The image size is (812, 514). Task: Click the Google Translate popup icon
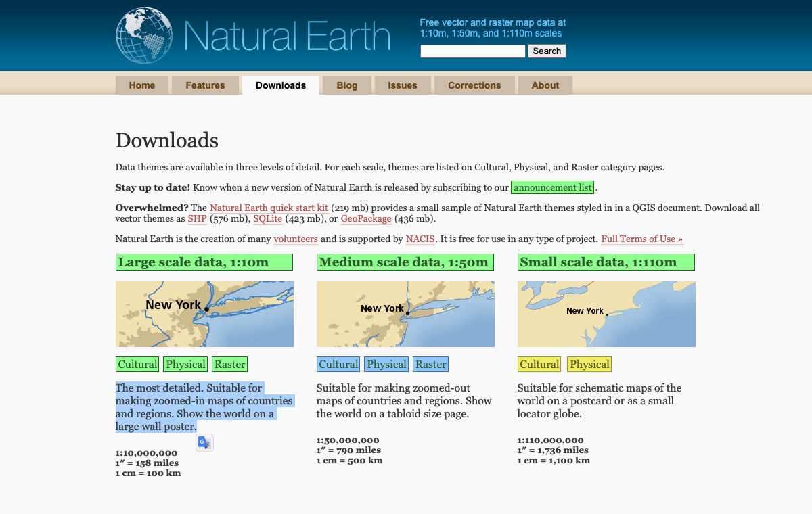tap(204, 443)
